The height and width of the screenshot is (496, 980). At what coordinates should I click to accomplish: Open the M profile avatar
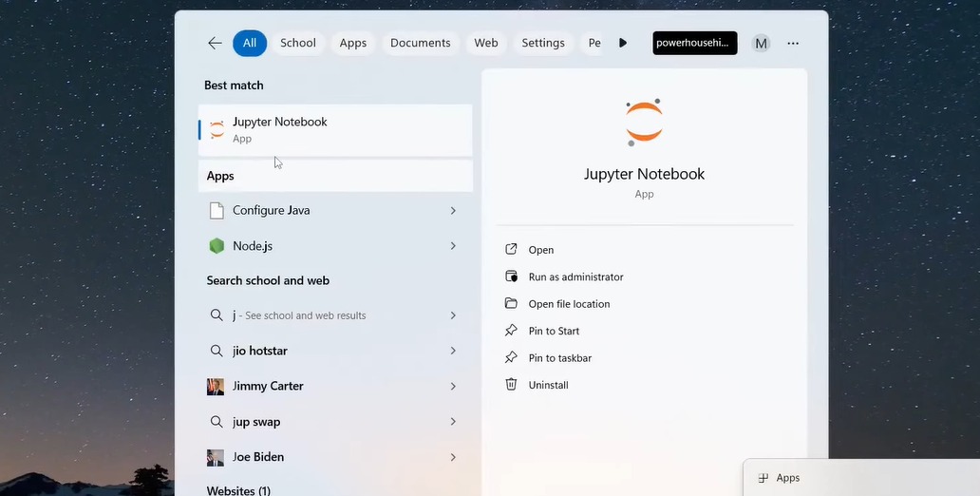[761, 43]
